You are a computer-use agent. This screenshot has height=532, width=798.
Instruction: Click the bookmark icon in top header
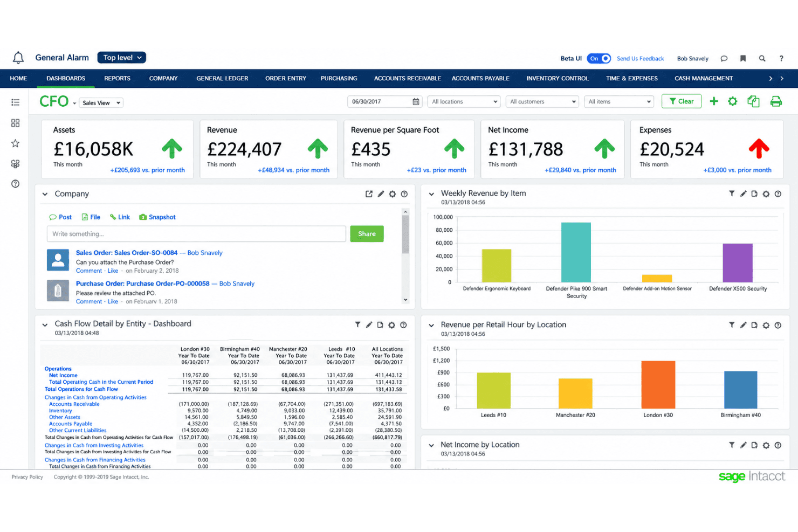pyautogui.click(x=743, y=59)
